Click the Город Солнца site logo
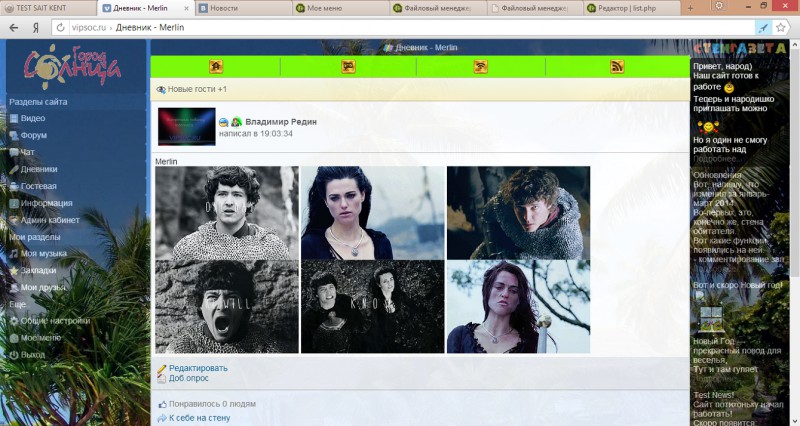Screen dimensions: 800x426 point(72,66)
